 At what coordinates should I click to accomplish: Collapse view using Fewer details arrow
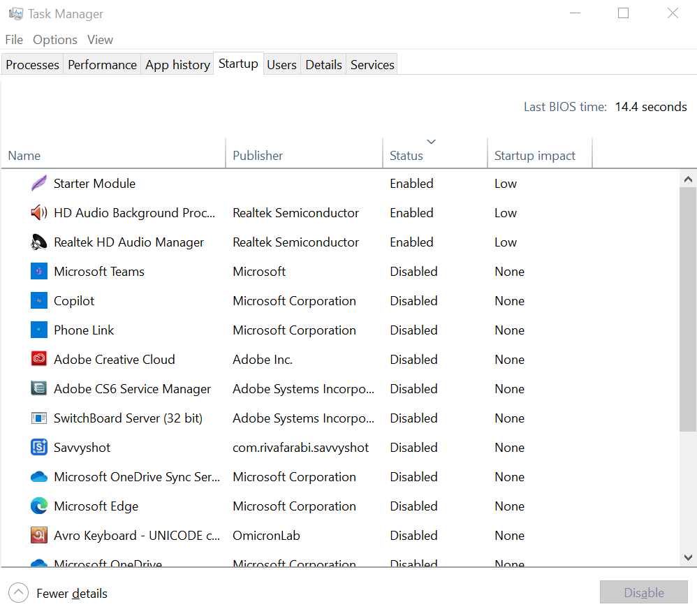18,594
